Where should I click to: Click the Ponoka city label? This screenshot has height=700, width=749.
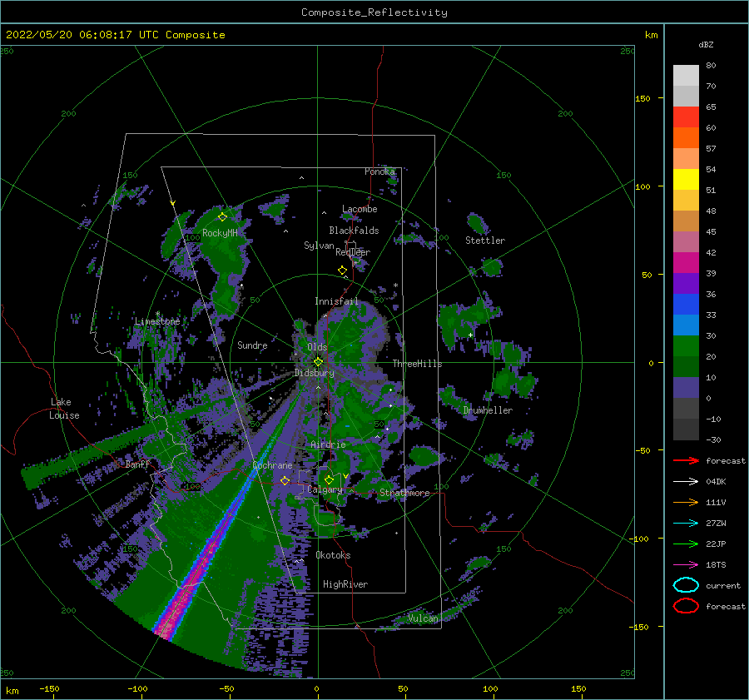tap(379, 171)
